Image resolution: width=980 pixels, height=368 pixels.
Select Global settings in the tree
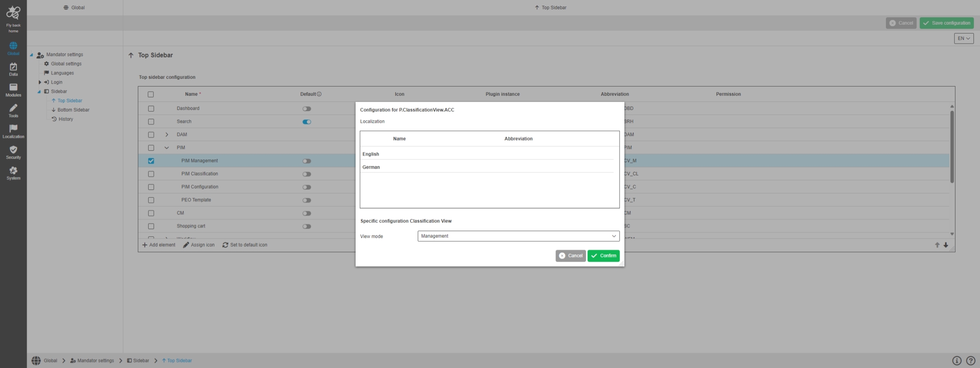(66, 64)
